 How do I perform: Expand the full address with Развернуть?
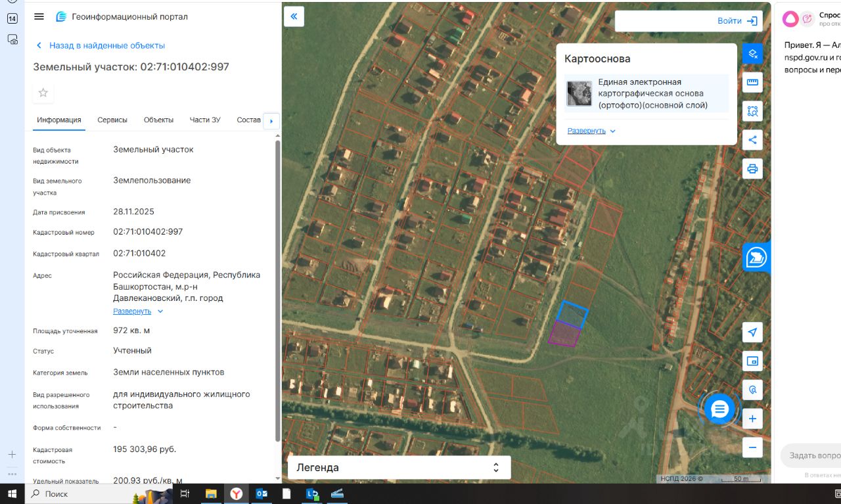pos(138,311)
